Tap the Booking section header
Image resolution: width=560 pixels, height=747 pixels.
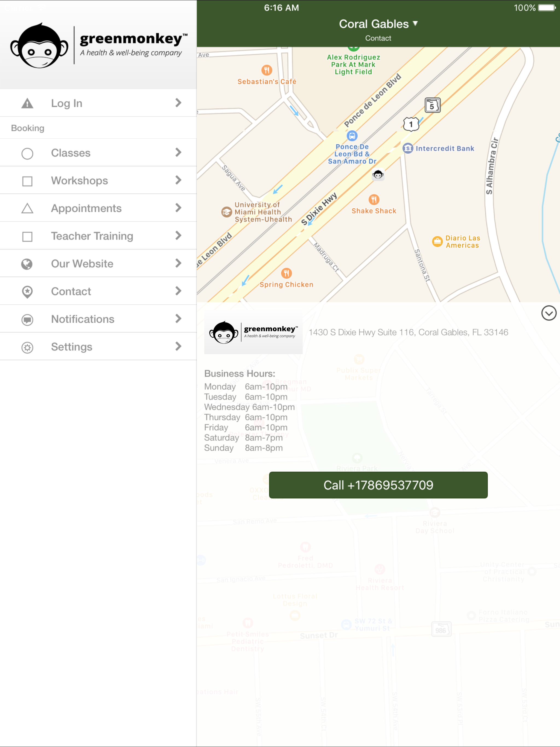pyautogui.click(x=28, y=128)
